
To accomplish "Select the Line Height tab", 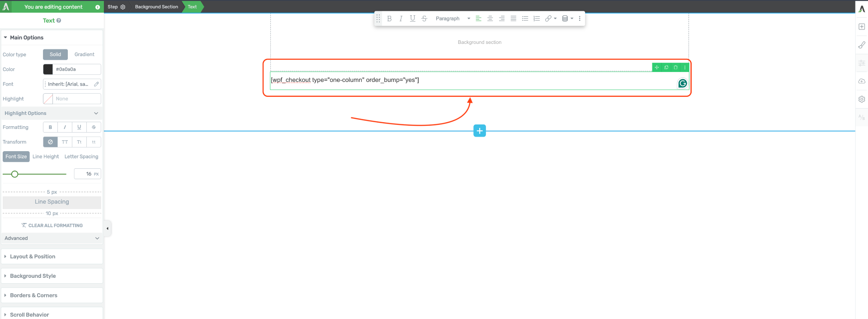I will [46, 157].
